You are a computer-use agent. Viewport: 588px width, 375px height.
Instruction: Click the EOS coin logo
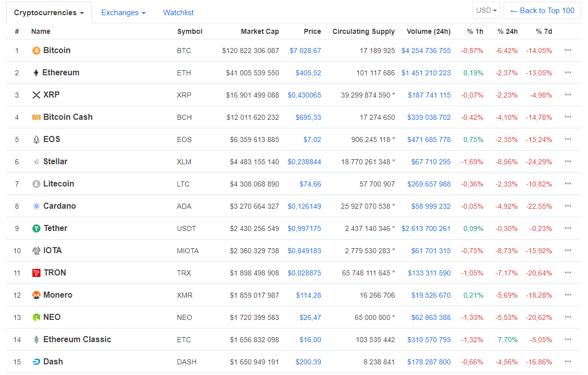pyautogui.click(x=35, y=139)
